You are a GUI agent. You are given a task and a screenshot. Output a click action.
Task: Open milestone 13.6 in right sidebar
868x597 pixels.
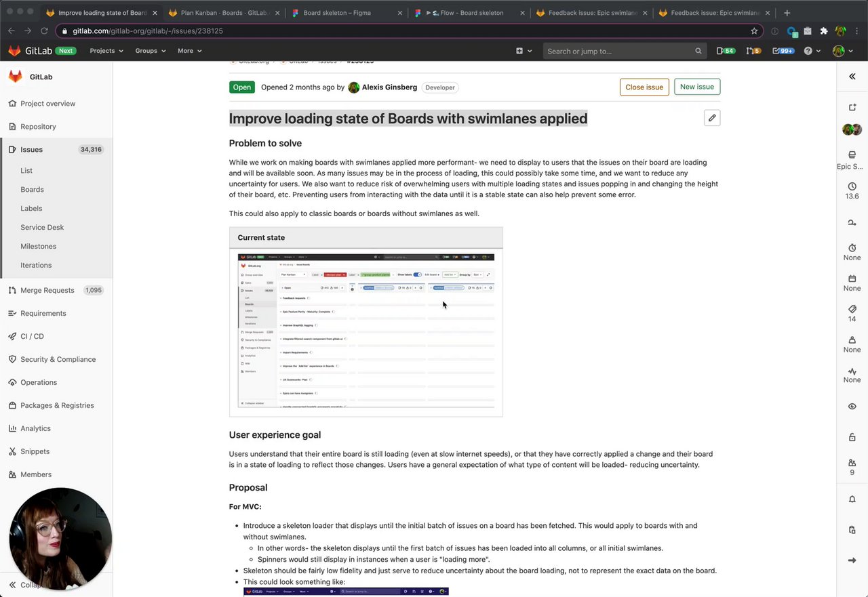[852, 190]
